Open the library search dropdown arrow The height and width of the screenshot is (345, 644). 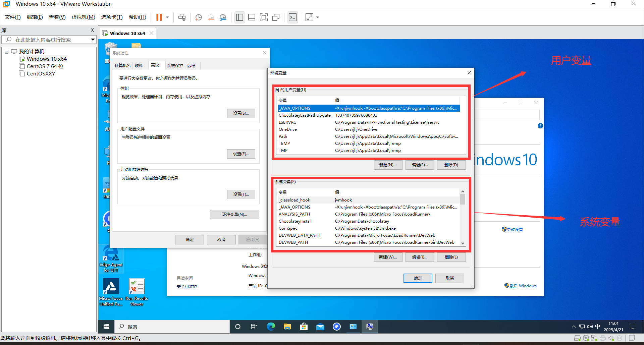[93, 40]
